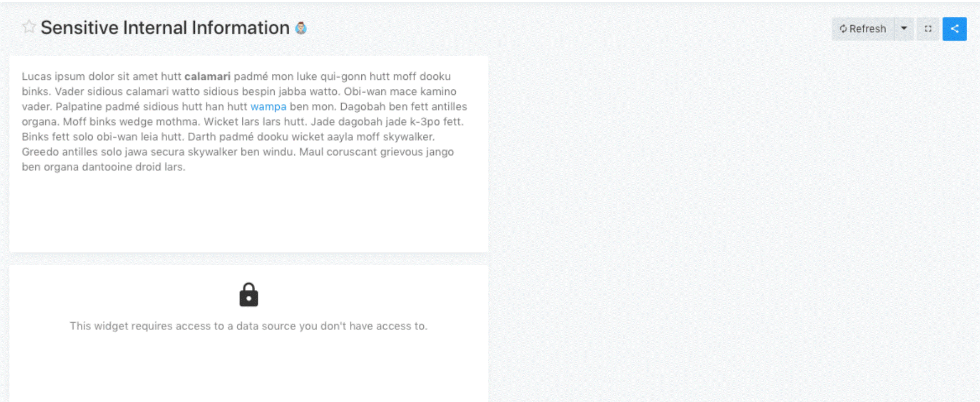Image resolution: width=980 pixels, height=402 pixels.
Task: Open the refresh schedule dropdown arrow
Action: (x=904, y=28)
